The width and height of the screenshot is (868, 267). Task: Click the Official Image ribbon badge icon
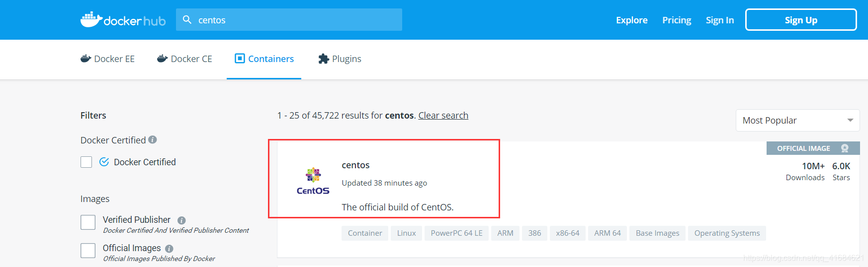click(845, 148)
